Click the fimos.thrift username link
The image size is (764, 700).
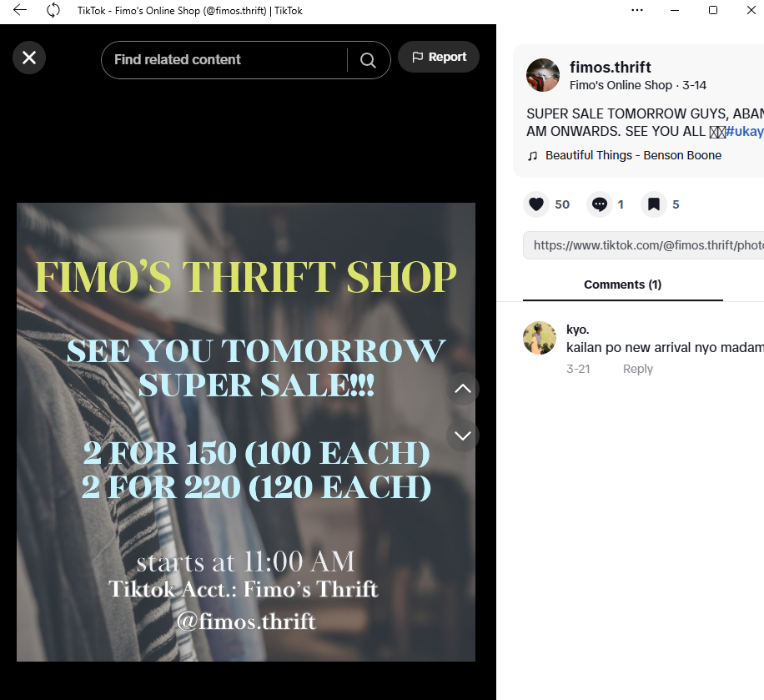[x=610, y=67]
